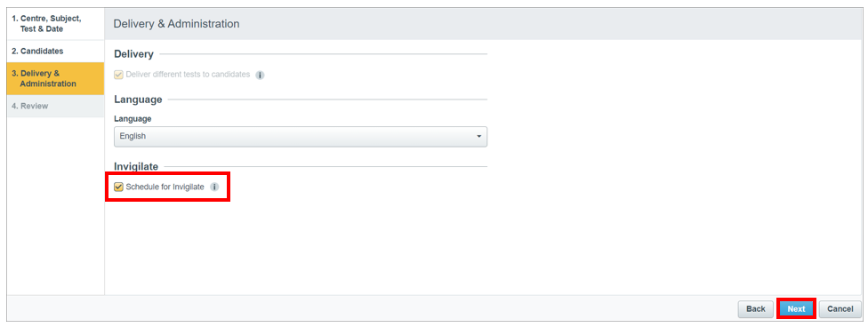Viewport: 868px width, 327px height.
Task: Click the Invigilate section heading
Action: coord(136,166)
